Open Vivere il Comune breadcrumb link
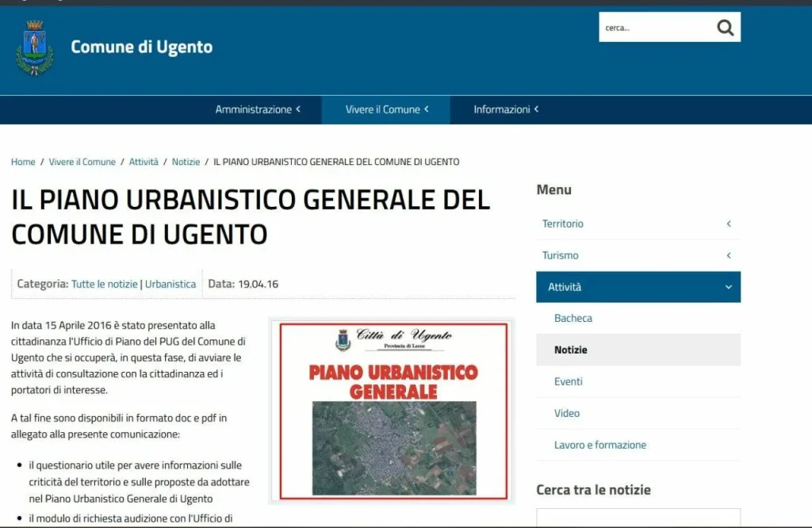Image resolution: width=812 pixels, height=528 pixels. tap(82, 162)
